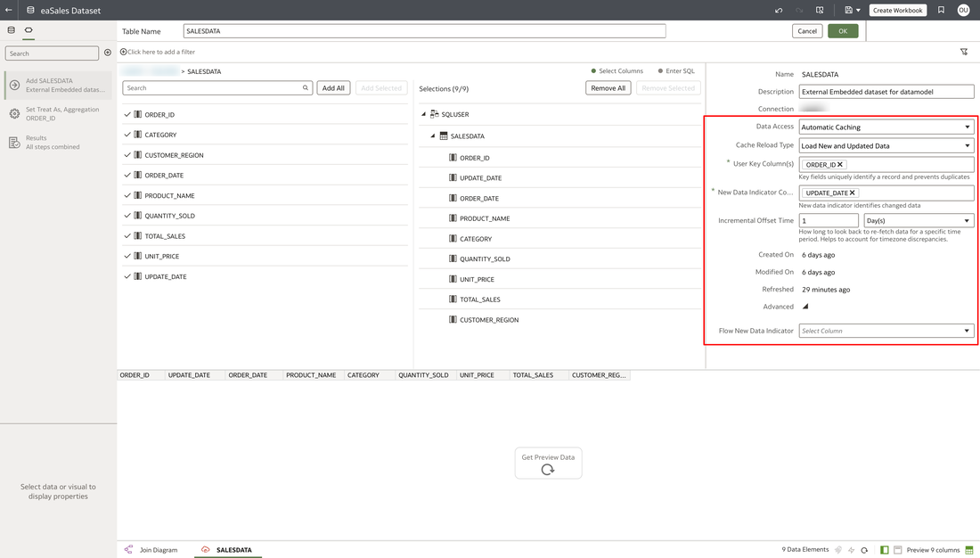Viewport: 980px width, 558px height.
Task: Click the ORDER_ID column icon in selections
Action: 453,158
